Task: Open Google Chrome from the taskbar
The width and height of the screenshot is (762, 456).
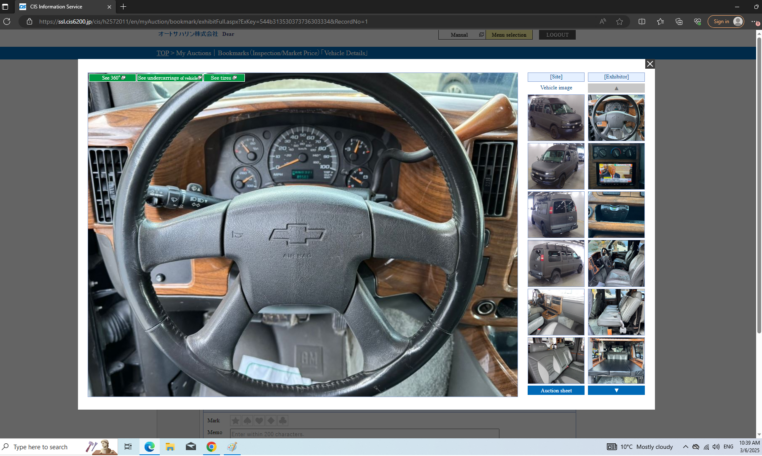Action: (211, 447)
